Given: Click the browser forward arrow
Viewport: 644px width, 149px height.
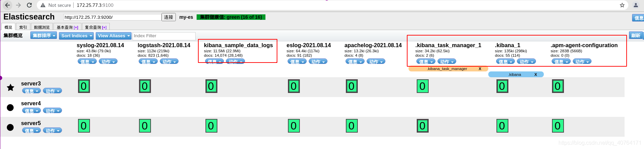Looking at the screenshot, I should (x=18, y=5).
